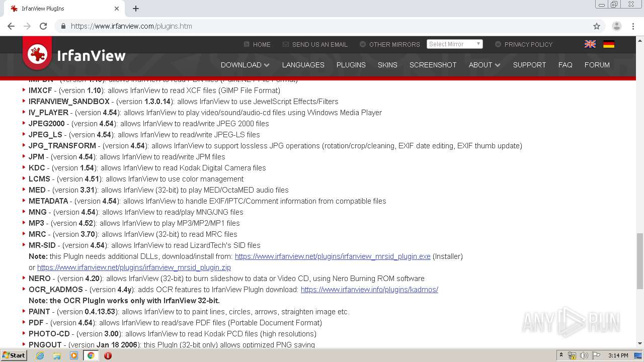The width and height of the screenshot is (644, 362).
Task: Open a new tab with the plus icon
Action: (x=136, y=9)
